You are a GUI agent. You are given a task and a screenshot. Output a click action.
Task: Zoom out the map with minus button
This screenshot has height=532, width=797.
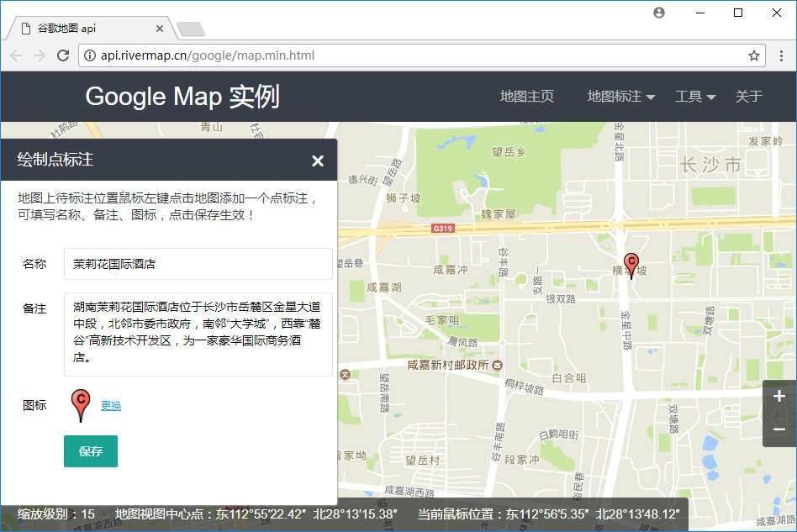tap(779, 429)
